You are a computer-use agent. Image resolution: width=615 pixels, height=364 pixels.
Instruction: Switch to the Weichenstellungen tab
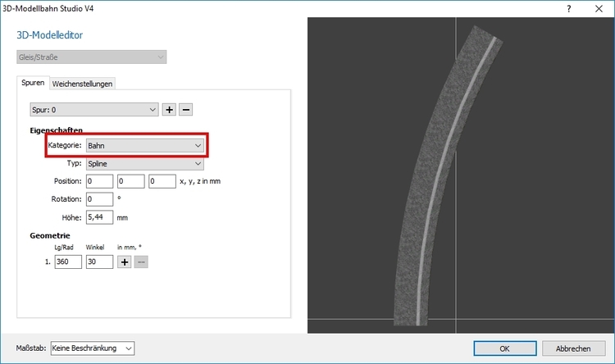[x=82, y=84]
